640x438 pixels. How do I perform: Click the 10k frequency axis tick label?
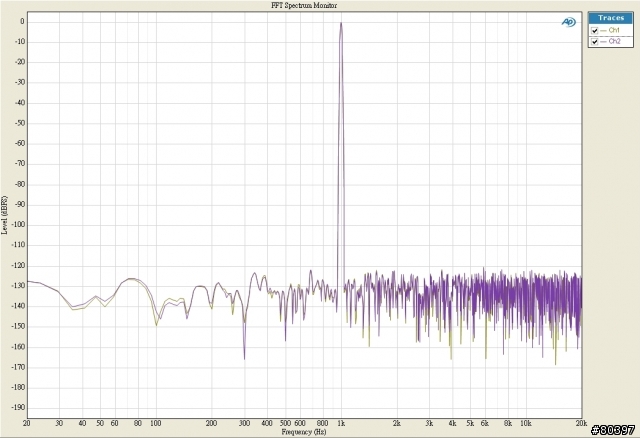pos(526,424)
